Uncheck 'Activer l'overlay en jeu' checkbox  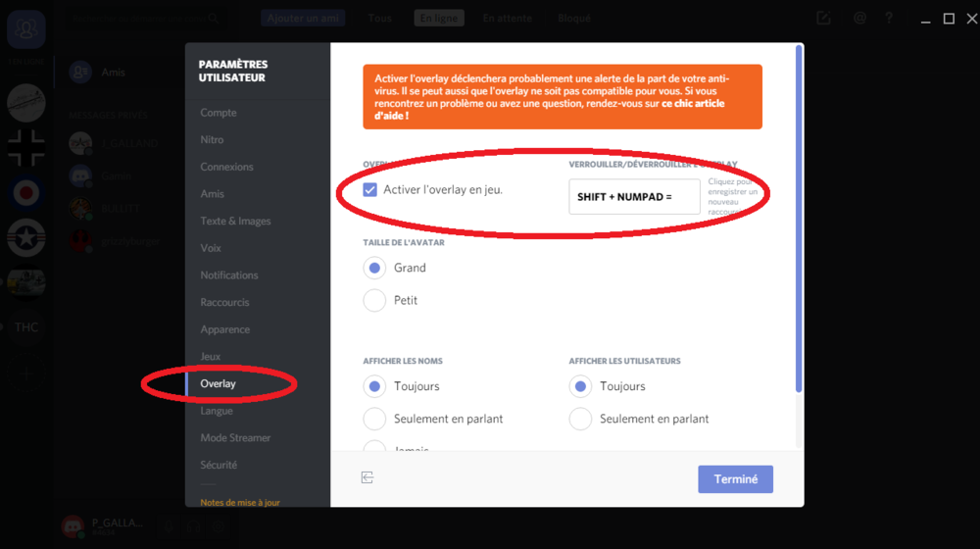(369, 189)
